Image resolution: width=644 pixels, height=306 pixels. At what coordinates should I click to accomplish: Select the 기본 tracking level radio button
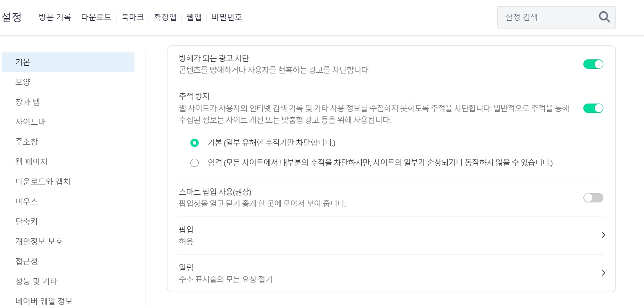click(194, 143)
